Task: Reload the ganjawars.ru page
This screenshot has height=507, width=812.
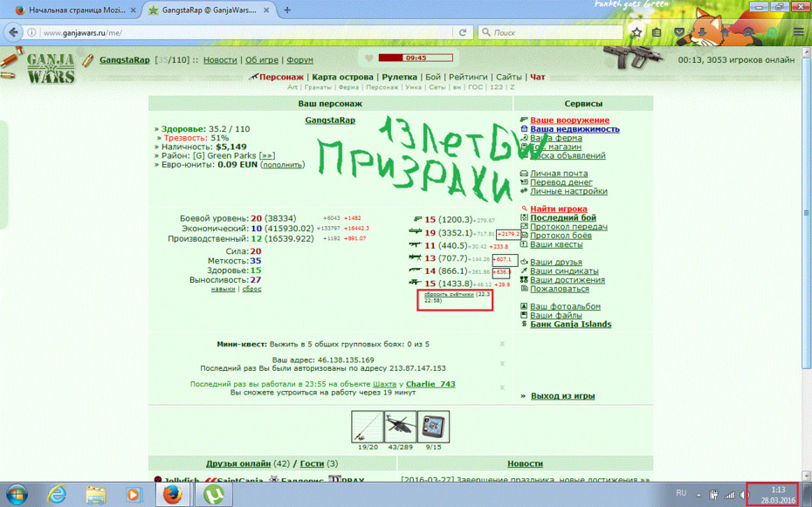Action: tap(463, 32)
